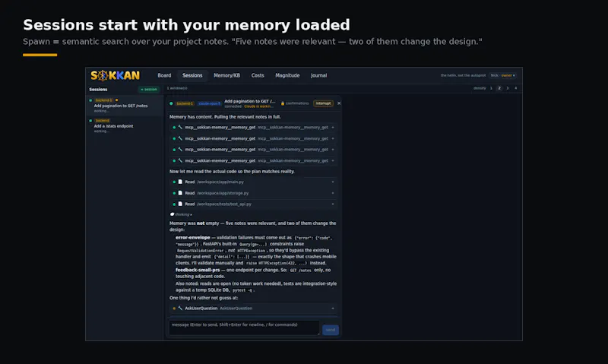Click the green dot of the Add a /stats endpoint session
This screenshot has height=364, width=608.
pos(90,121)
